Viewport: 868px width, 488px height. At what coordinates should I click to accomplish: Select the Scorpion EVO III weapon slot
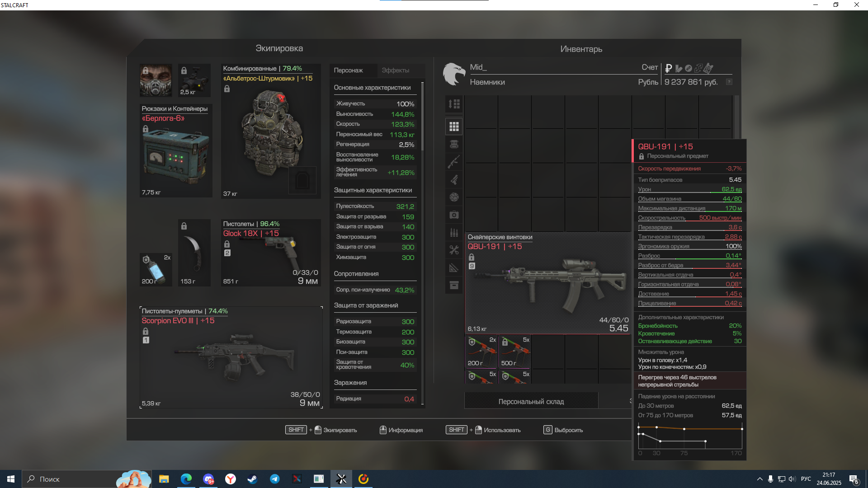[231, 357]
